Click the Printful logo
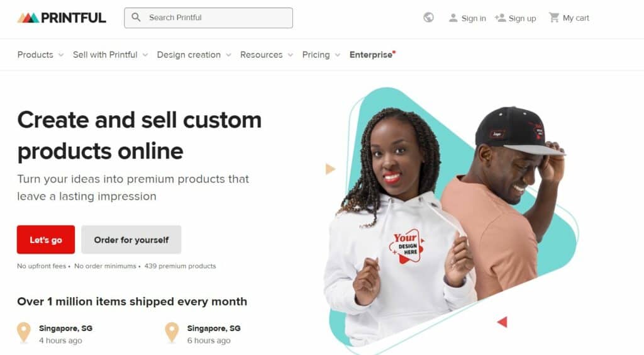This screenshot has height=355, width=644. pyautogui.click(x=62, y=18)
